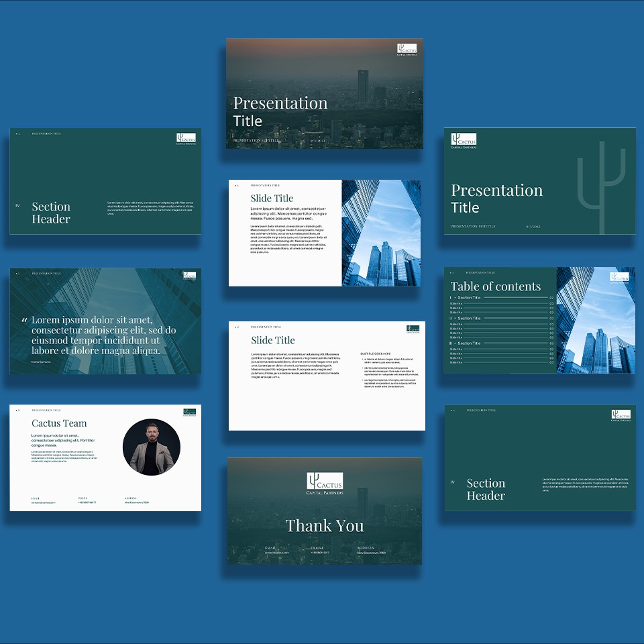Click the first Section Title entry in contents
This screenshot has height=644, width=644.
469,297
